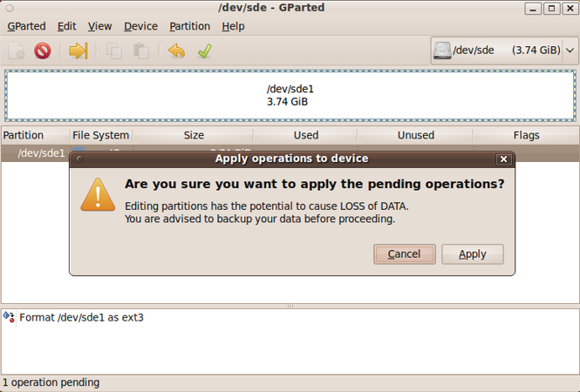Click the Copy partition toolbar icon
Viewport: 580px width, 392px height.
pos(114,51)
